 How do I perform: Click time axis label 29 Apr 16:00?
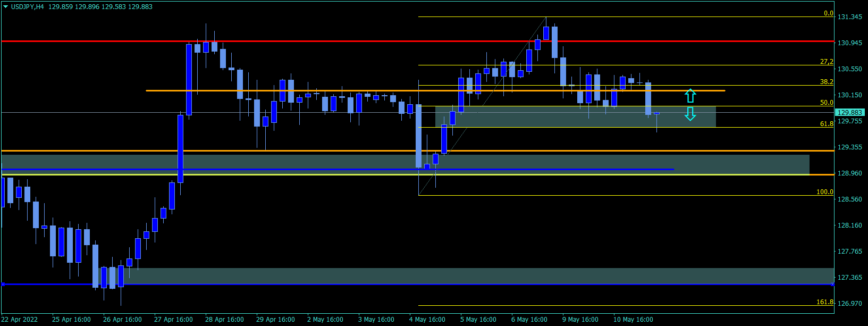pos(275,320)
